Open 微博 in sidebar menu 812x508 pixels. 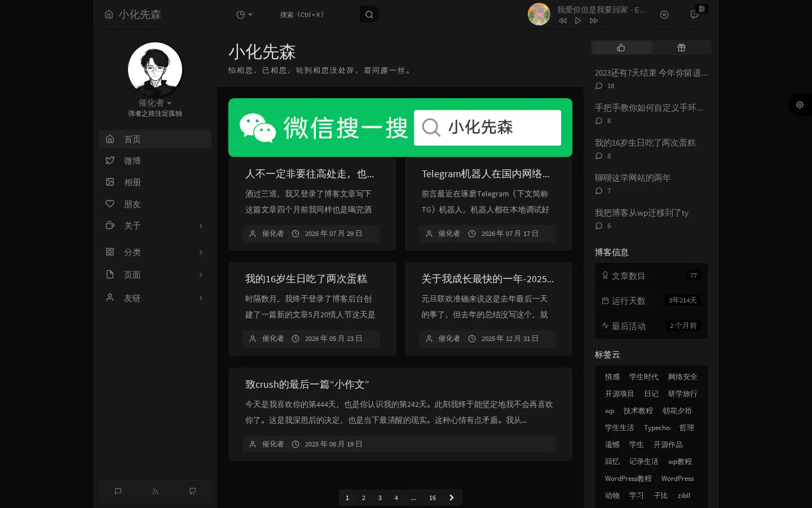click(155, 161)
